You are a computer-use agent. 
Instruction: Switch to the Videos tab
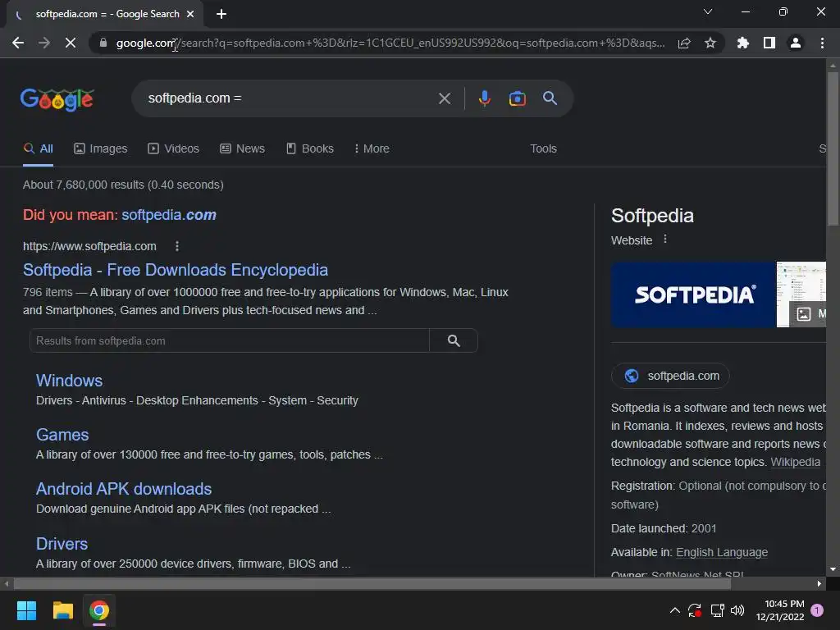click(x=174, y=149)
